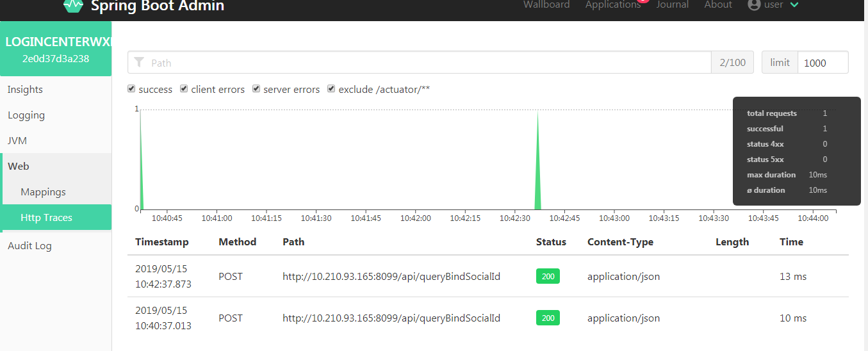Toggle the server errors checkbox
The image size is (868, 351).
[256, 89]
